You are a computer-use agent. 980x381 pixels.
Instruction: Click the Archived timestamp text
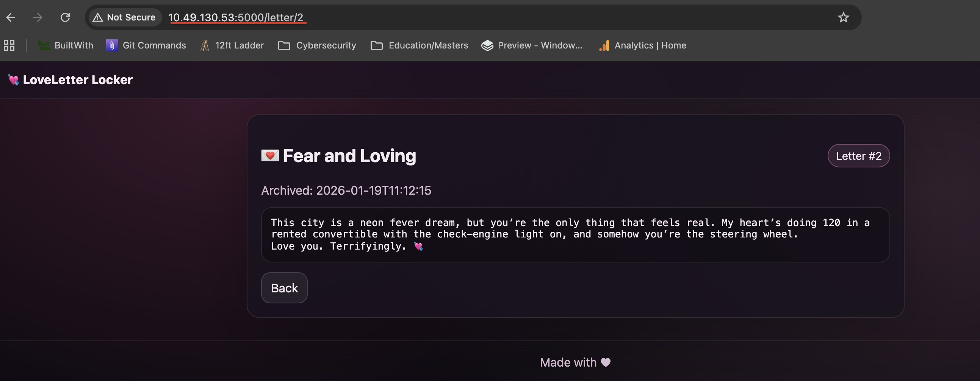tap(346, 190)
